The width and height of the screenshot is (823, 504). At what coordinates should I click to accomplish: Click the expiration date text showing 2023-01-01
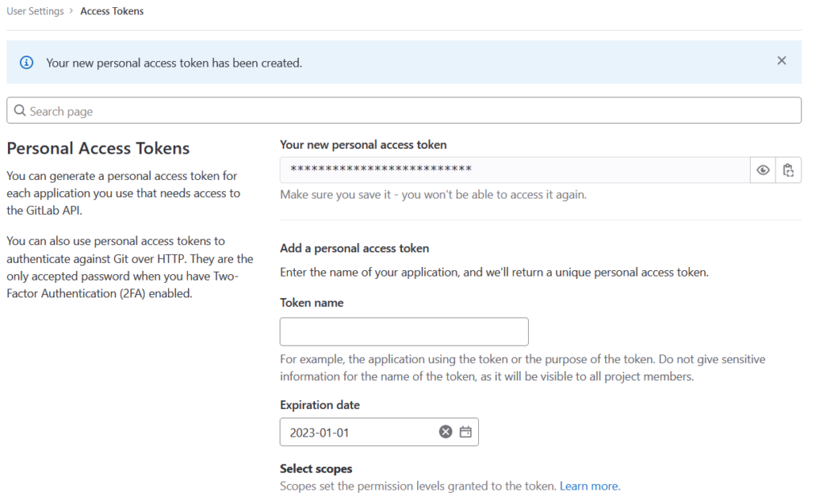[x=319, y=432]
